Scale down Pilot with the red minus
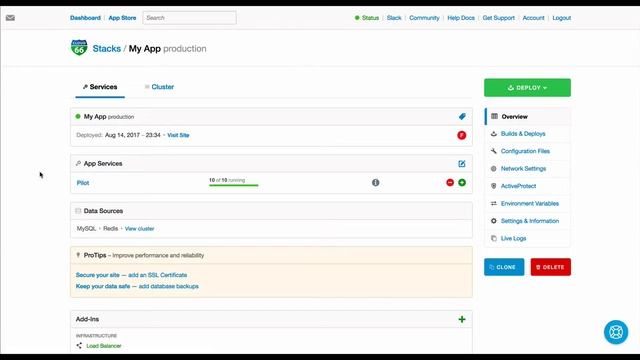Image resolution: width=640 pixels, height=360 pixels. [450, 182]
